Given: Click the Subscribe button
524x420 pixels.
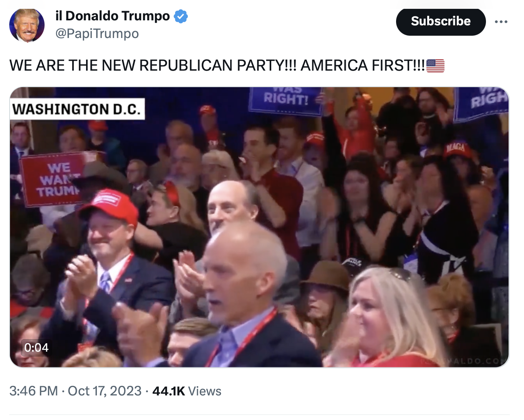Looking at the screenshot, I should (441, 21).
